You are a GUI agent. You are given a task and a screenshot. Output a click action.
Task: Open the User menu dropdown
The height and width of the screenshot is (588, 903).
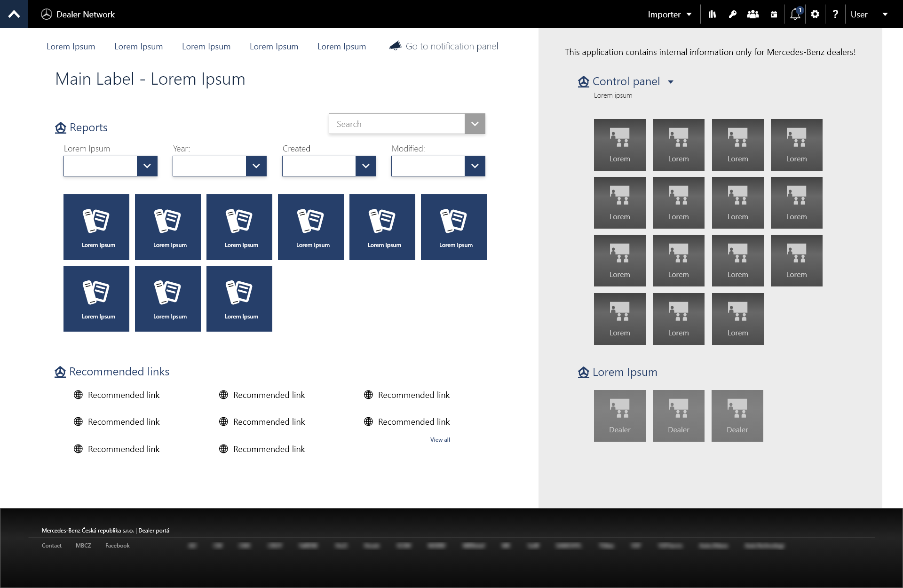(x=869, y=14)
